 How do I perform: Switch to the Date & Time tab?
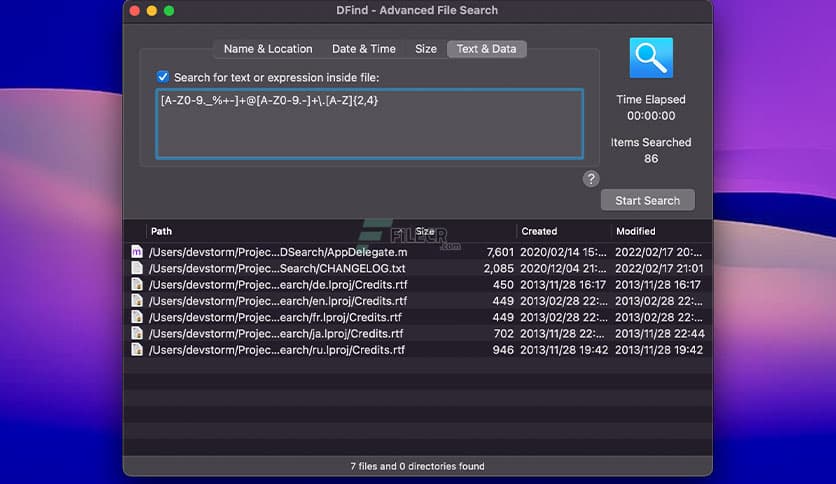pyautogui.click(x=364, y=49)
